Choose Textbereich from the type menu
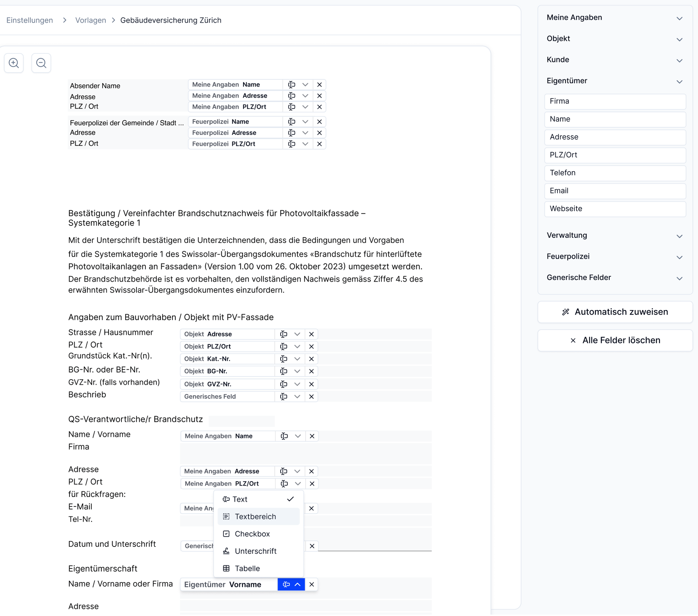Screen dimensions: 698x616 (259, 517)
